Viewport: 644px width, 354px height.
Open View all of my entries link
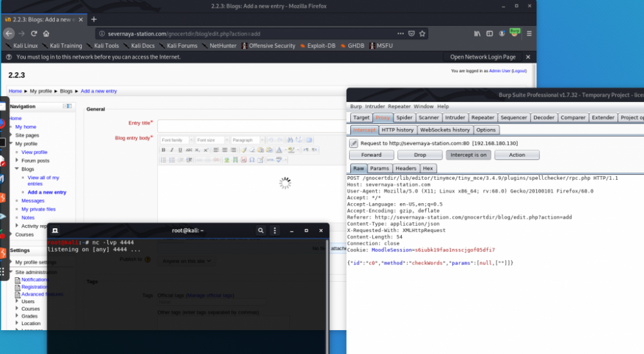coord(43,181)
